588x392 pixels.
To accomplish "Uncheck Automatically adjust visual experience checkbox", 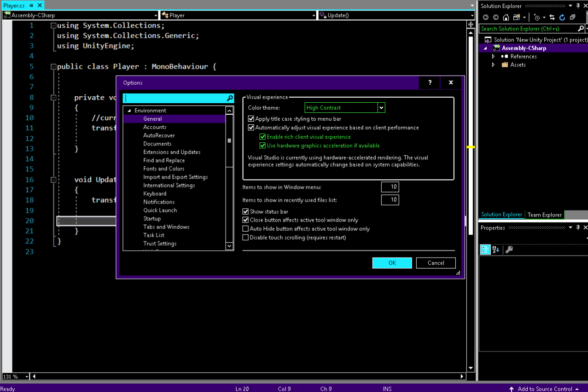I will 251,128.
